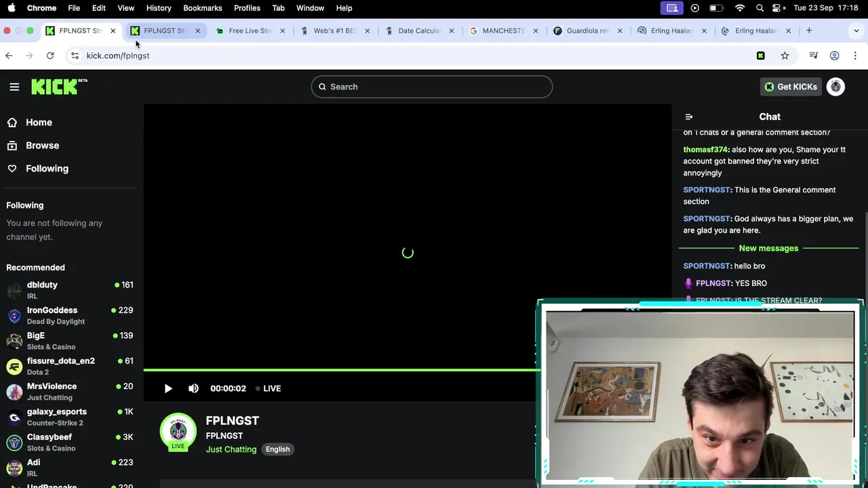Open the Chrome profile icon
The width and height of the screenshot is (868, 488).
tap(835, 56)
